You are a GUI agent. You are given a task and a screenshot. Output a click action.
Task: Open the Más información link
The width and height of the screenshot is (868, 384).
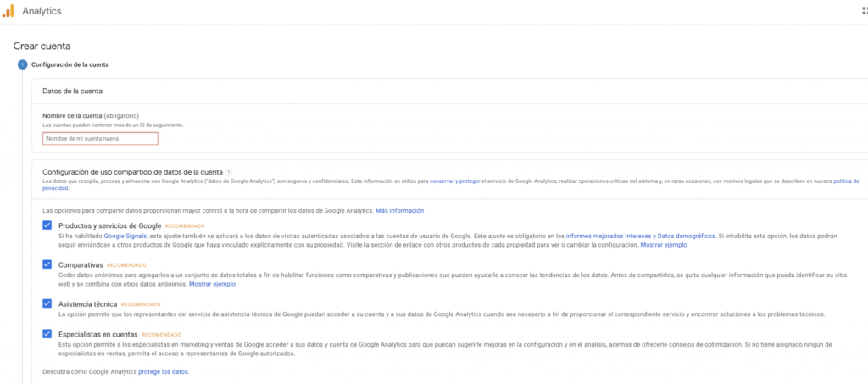point(399,210)
